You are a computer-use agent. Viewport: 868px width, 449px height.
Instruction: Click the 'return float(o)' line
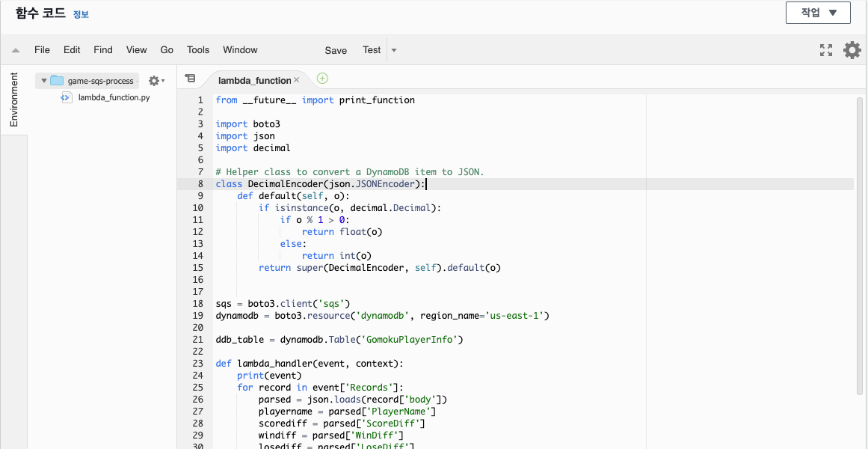click(x=342, y=232)
